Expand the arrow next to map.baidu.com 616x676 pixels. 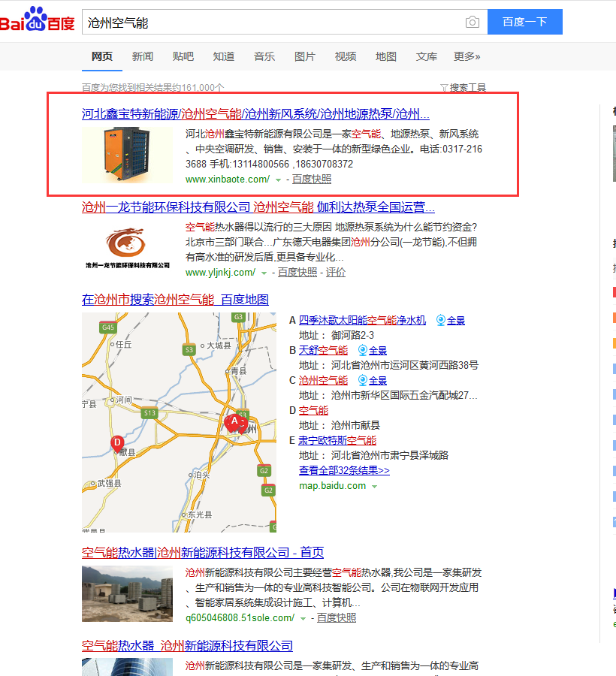374,487
